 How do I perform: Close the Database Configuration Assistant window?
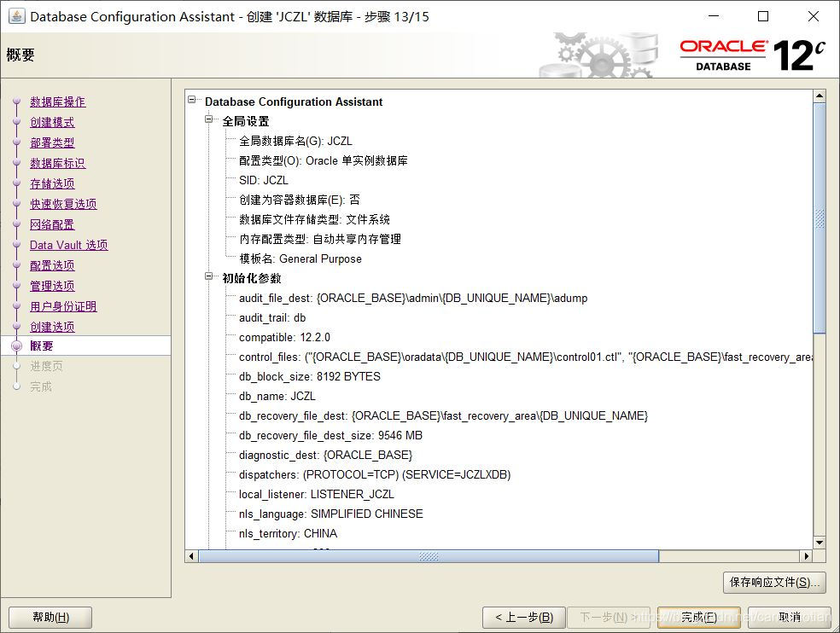[x=814, y=16]
